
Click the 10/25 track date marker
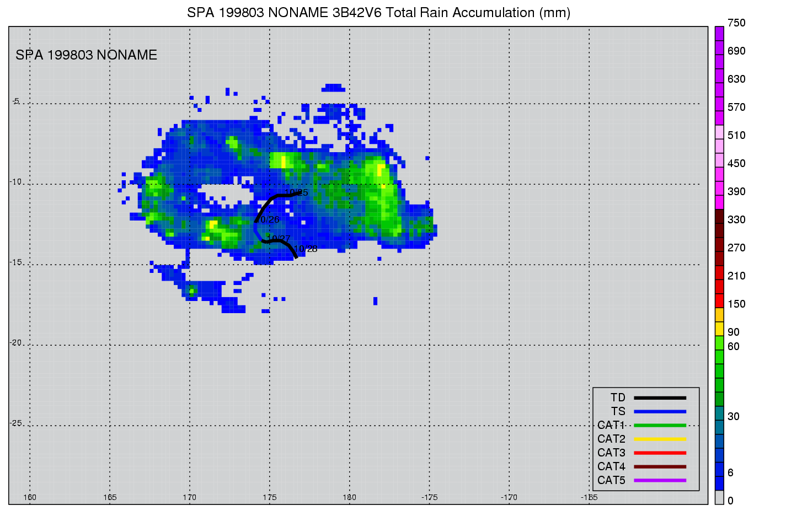pos(296,193)
